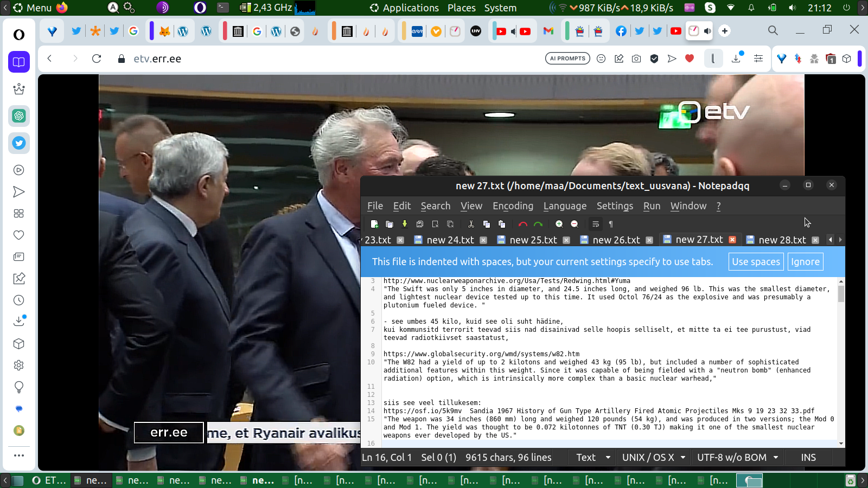Click the Zoom in magnifier icon

(559, 224)
